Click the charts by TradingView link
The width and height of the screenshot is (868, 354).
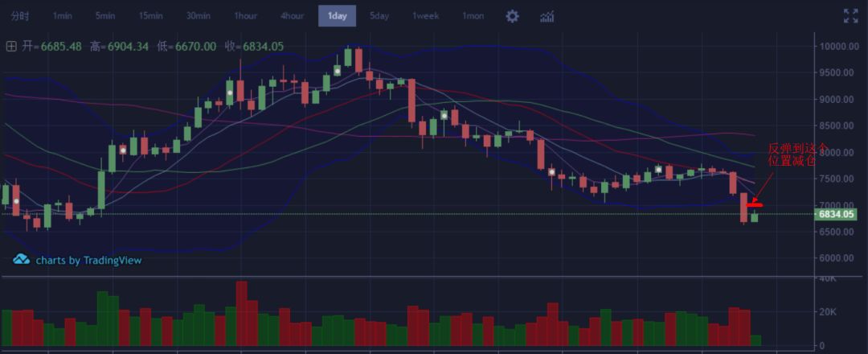pos(88,260)
